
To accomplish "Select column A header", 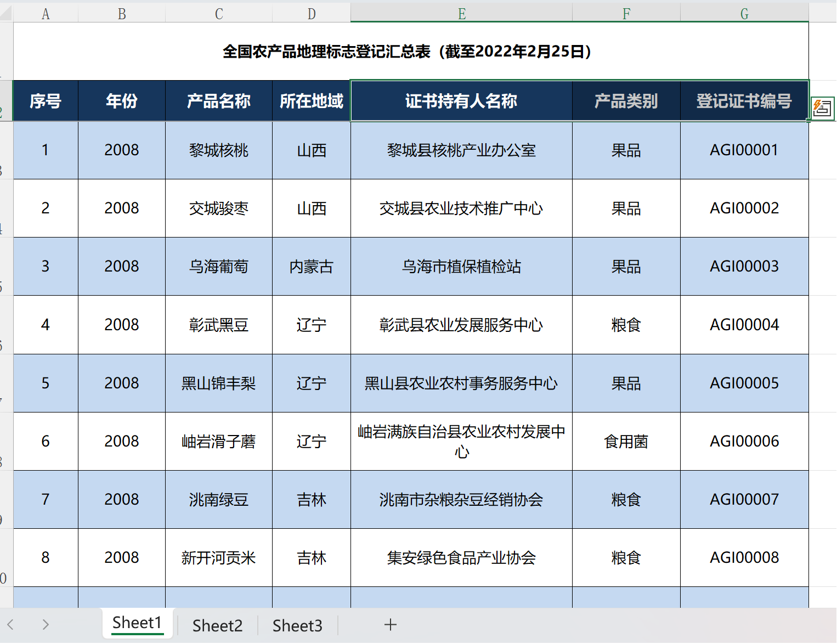I will pyautogui.click(x=46, y=14).
